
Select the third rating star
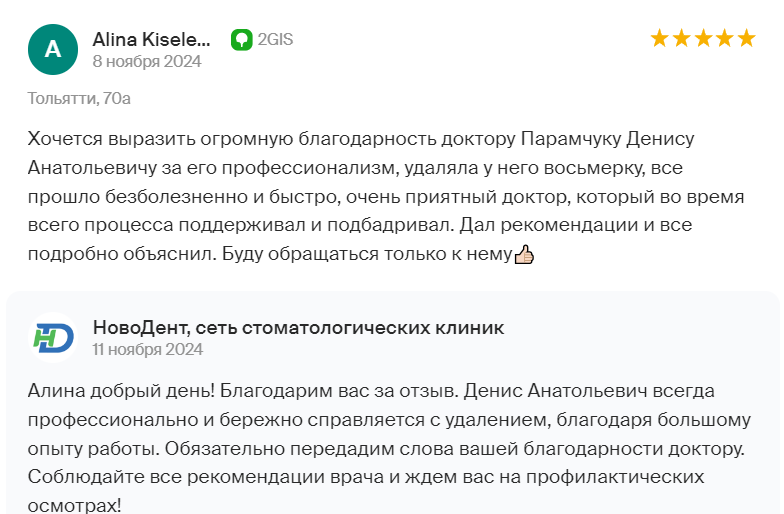[x=703, y=38]
